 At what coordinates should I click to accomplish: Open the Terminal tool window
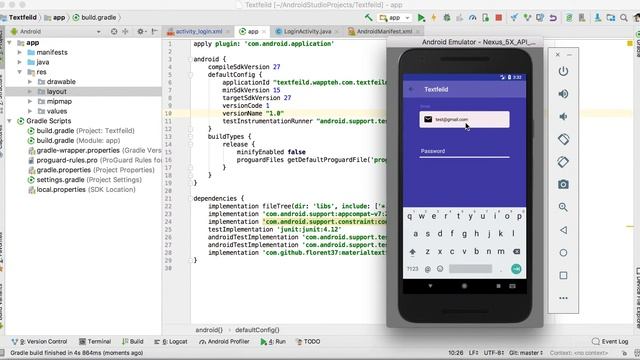click(x=95, y=342)
